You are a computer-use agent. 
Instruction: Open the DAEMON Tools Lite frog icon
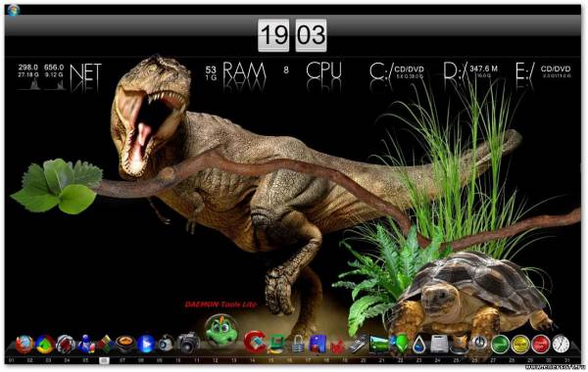221,331
